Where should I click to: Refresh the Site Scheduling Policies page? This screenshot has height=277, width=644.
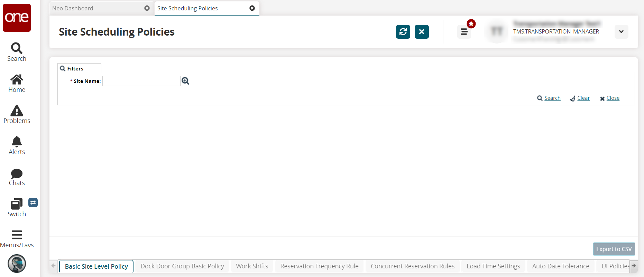(x=403, y=32)
